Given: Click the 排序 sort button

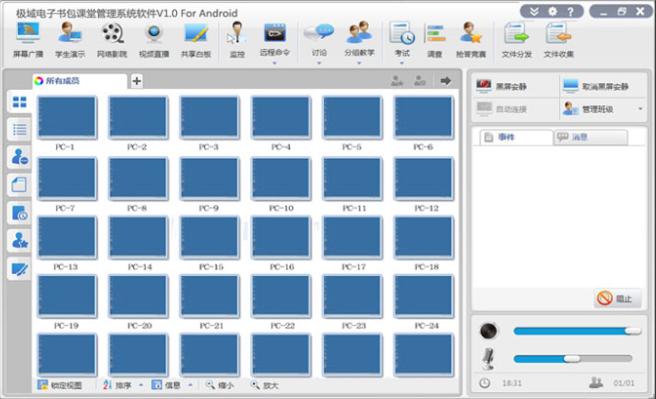Looking at the screenshot, I should [x=118, y=385].
